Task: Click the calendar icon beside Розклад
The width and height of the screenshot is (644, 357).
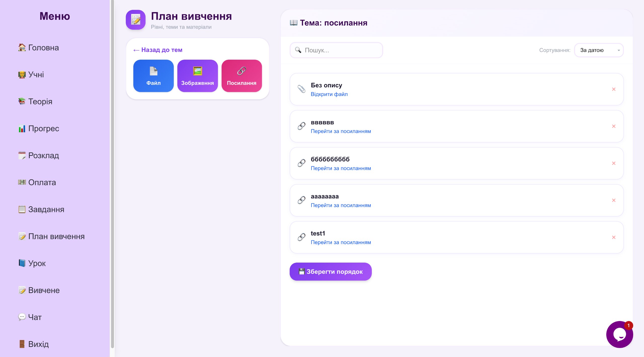Action: coord(22,155)
